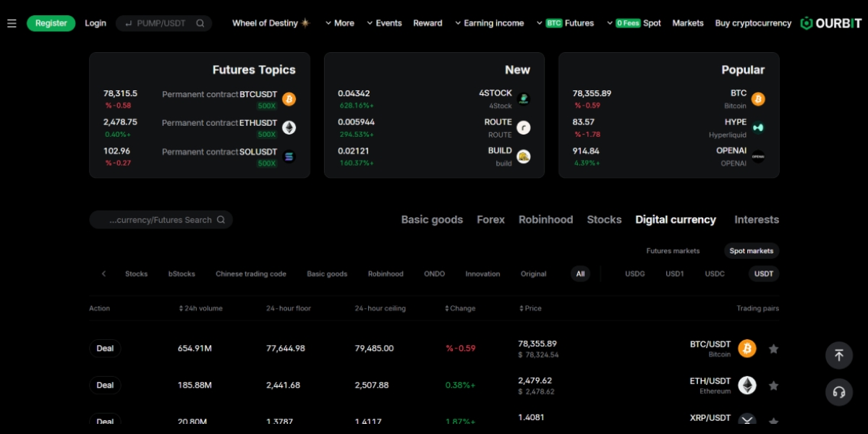Favorite ETH/USDT with star icon
868x434 pixels.
(x=773, y=386)
